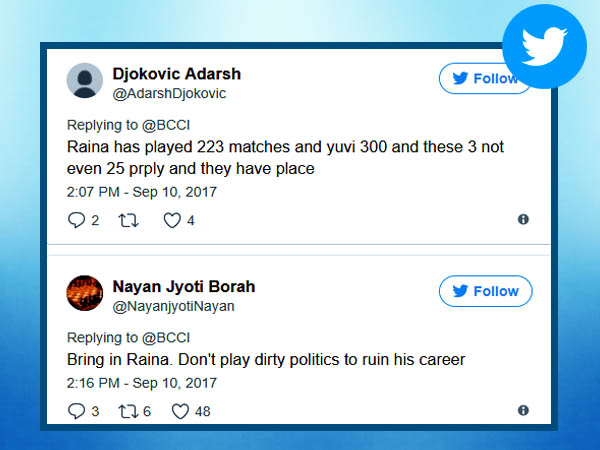Open info icon on Djokovic Adarsh's tweet
Viewport: 600px width, 450px height.
(x=523, y=219)
